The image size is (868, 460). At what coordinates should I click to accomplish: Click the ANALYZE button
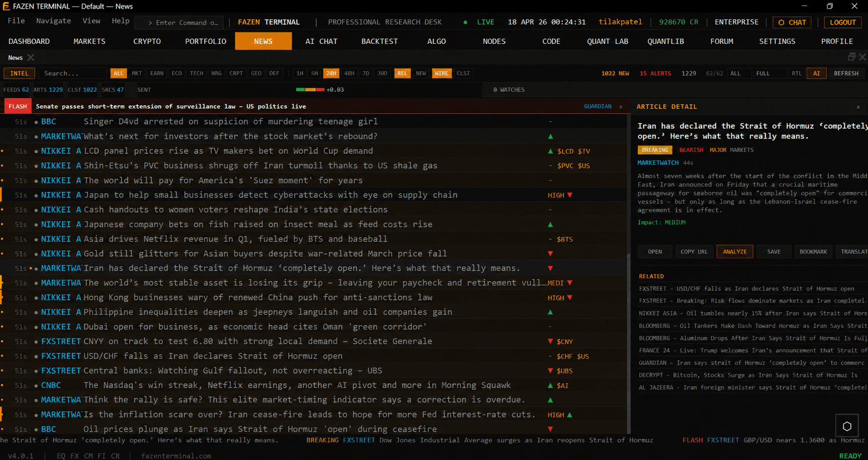point(735,252)
